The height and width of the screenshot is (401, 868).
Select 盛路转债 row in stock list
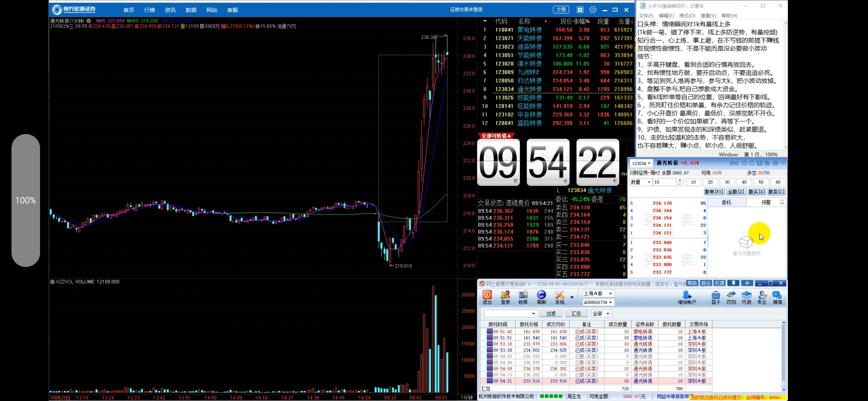pyautogui.click(x=556, y=123)
